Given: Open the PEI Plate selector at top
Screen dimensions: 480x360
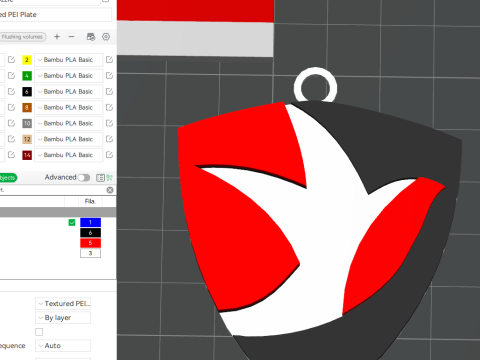Looking at the screenshot, I should pyautogui.click(x=55, y=15).
